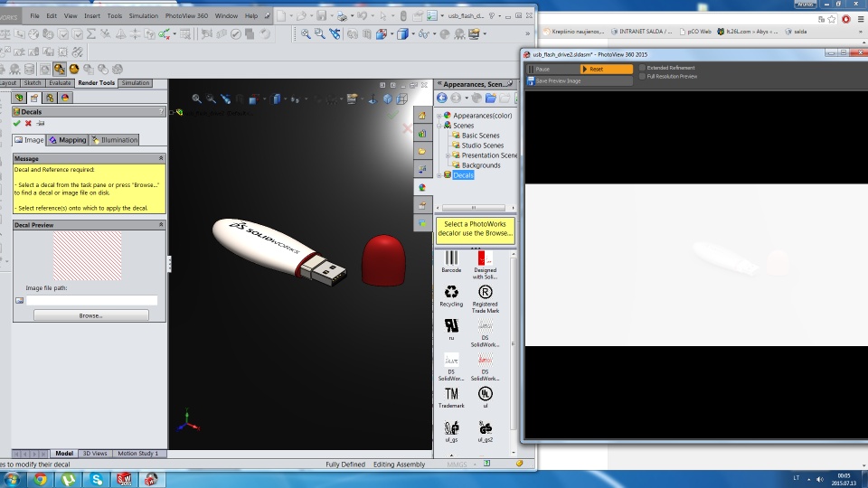Click the Save icon in top toolbar

321,16
